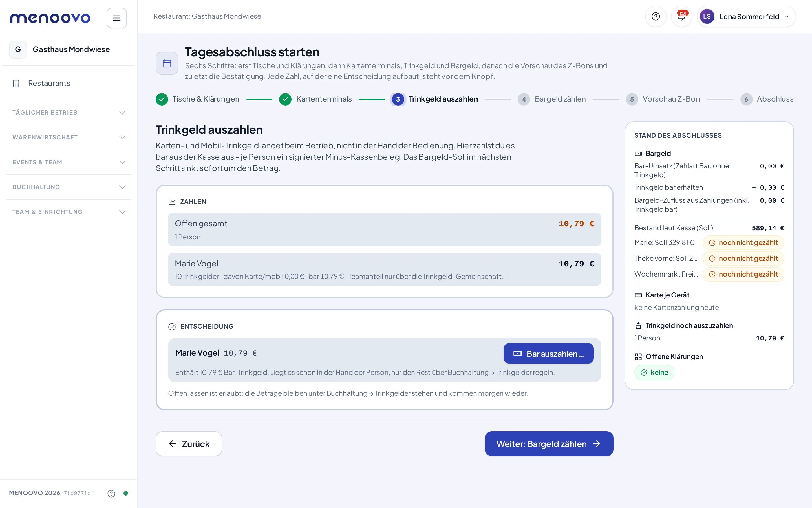Click Weiter: Bargeld zählen button
This screenshot has width=812, height=508.
(549, 444)
